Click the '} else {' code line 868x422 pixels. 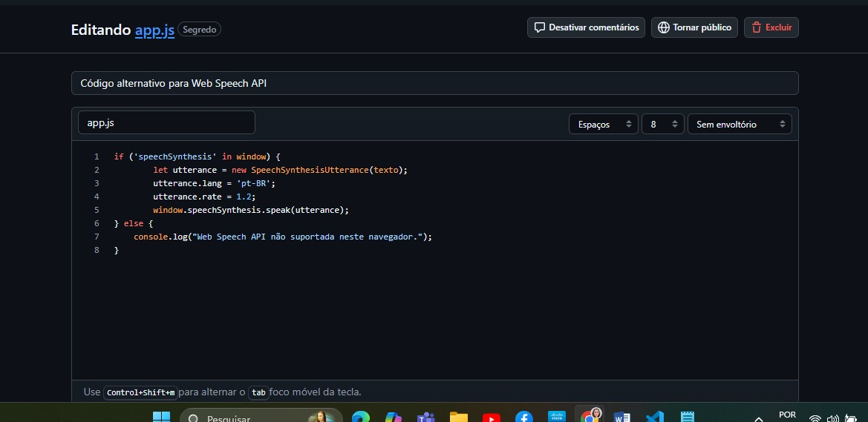coord(134,223)
